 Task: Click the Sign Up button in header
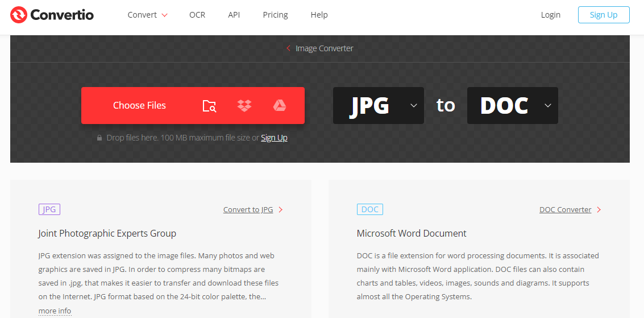[x=604, y=15]
